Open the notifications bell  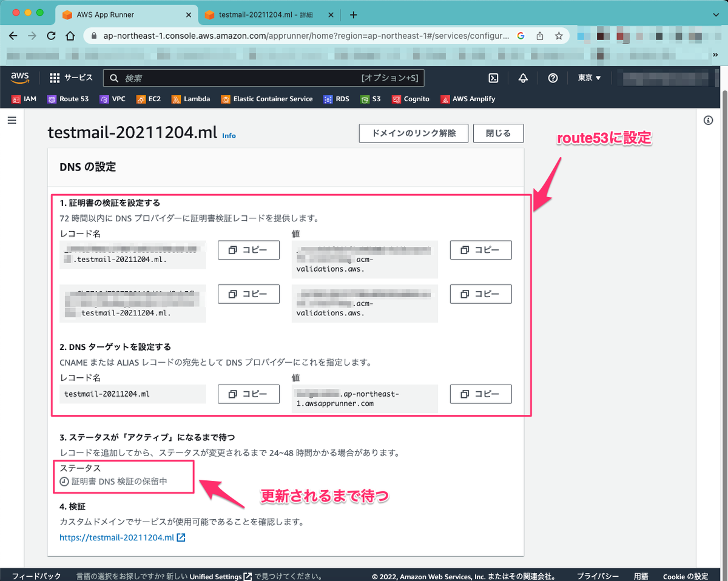click(x=523, y=78)
